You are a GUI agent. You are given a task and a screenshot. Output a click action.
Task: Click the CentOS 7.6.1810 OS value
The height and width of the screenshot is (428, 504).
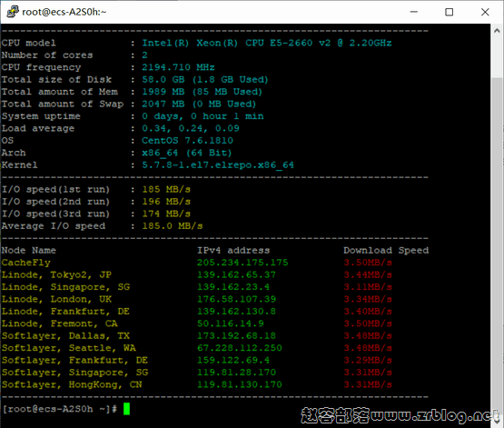(187, 141)
